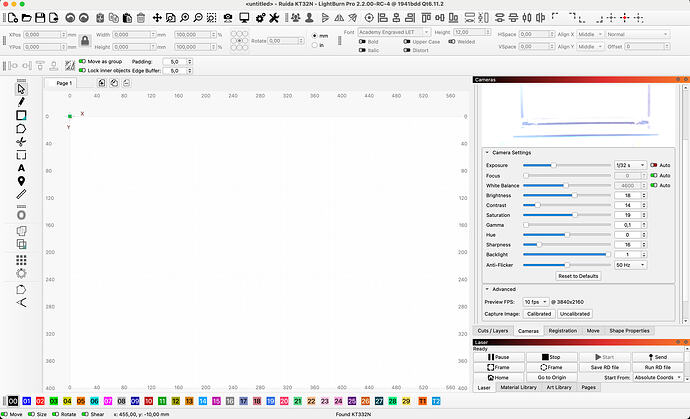Click the New file icon

click(13, 18)
